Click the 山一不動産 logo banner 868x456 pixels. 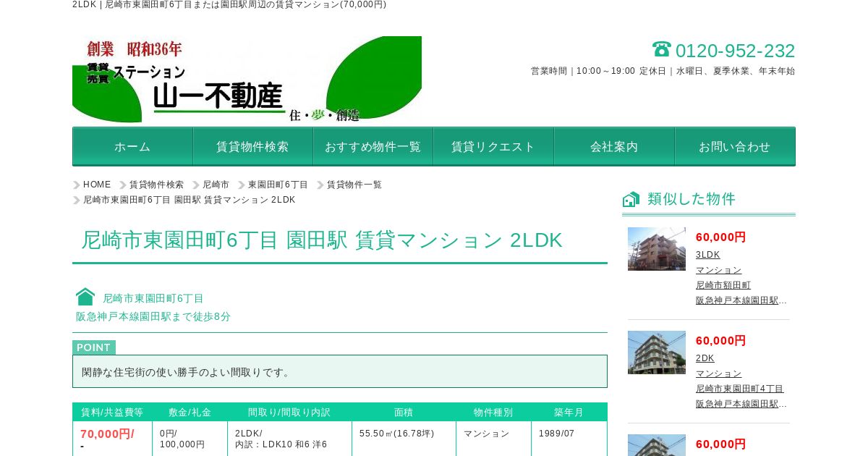[247, 80]
